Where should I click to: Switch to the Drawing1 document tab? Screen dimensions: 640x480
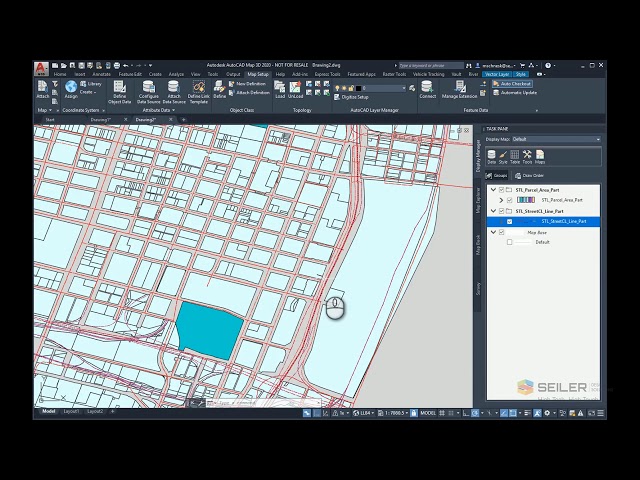pos(101,120)
